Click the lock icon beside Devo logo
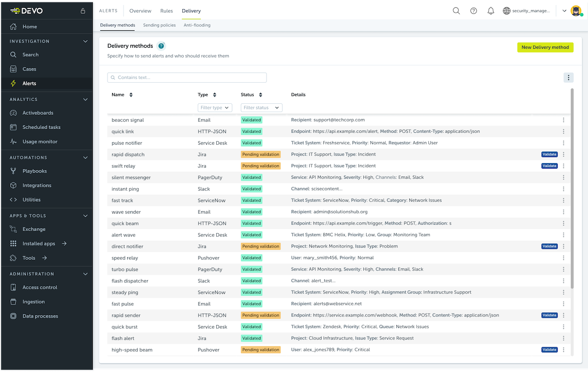 pos(83,11)
